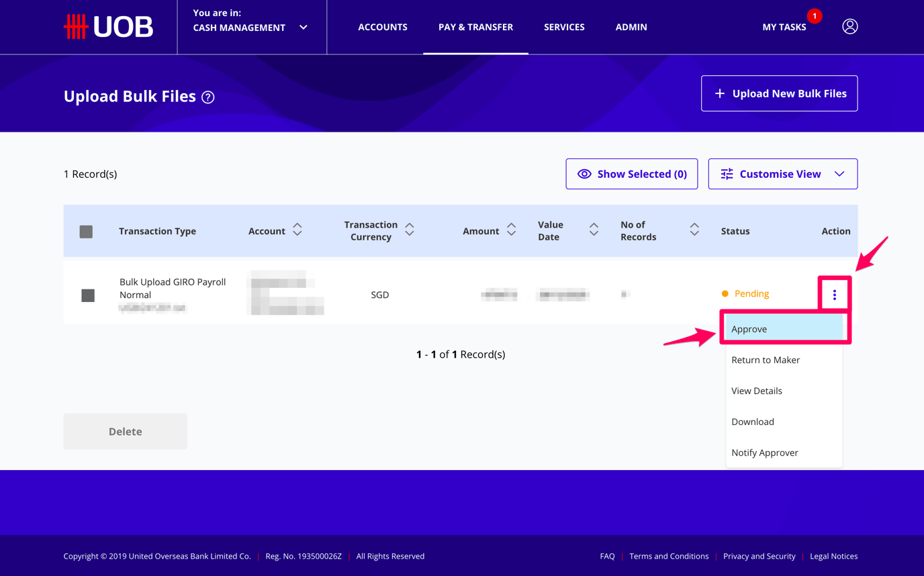The width and height of the screenshot is (924, 576).
Task: Select Approve from the action menu
Action: 749,328
